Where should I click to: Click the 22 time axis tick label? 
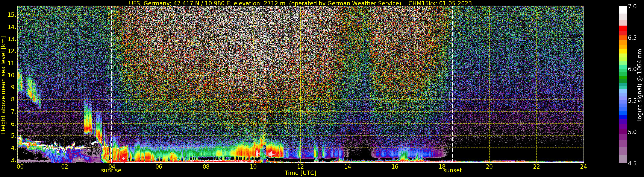pos(536,166)
